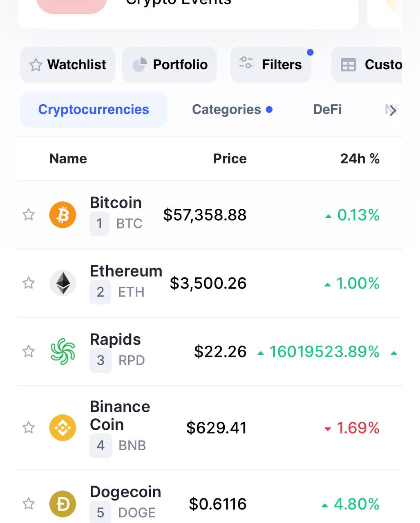The height and width of the screenshot is (523, 420).
Task: Click the Dogecoin gold logo icon
Action: 63,504
